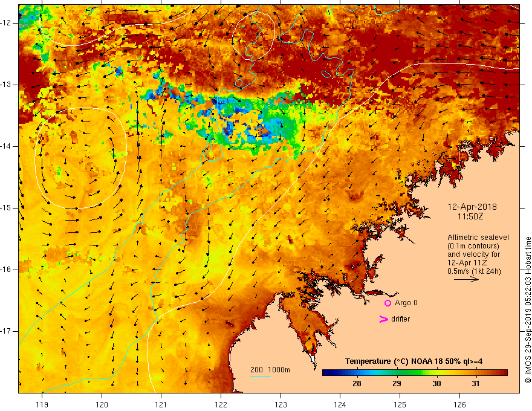Click latitude label -15 on left axis
The width and height of the screenshot is (532, 411).
6,208
